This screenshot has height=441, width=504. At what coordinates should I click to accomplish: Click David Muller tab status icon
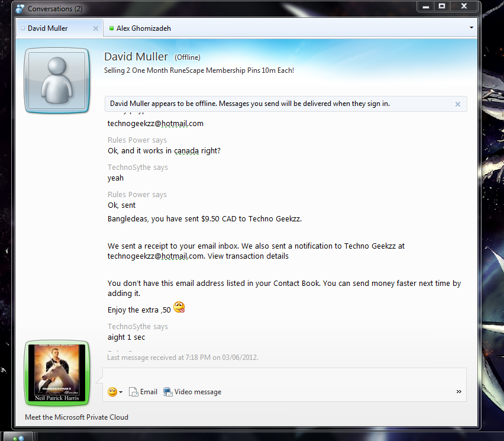22,28
